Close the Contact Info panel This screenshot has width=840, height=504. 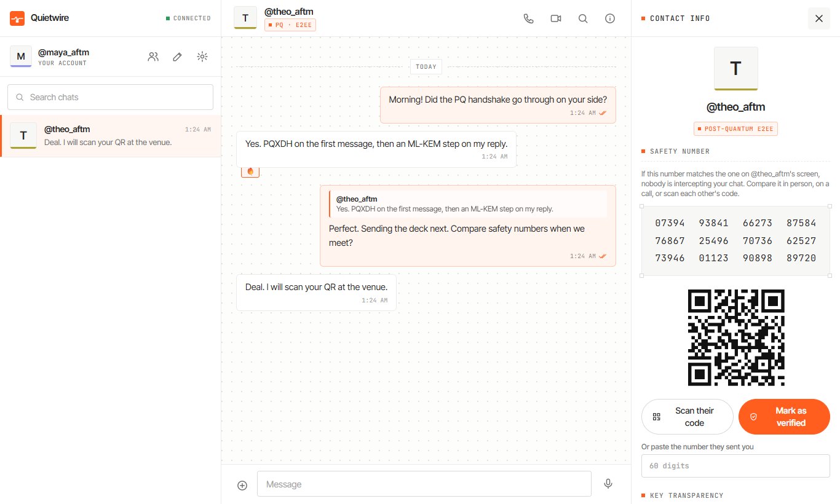pyautogui.click(x=818, y=18)
